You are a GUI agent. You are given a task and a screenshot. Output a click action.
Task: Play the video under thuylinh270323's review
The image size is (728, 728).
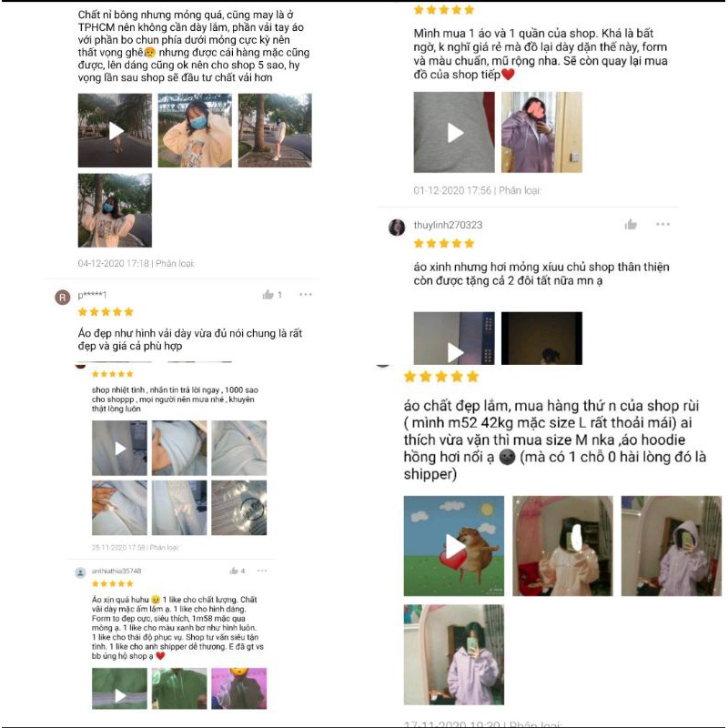click(454, 339)
